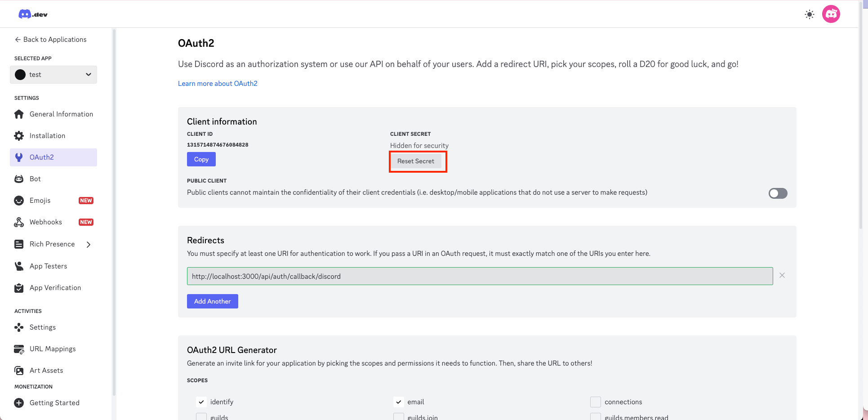Open the Emojis page

tap(53, 201)
